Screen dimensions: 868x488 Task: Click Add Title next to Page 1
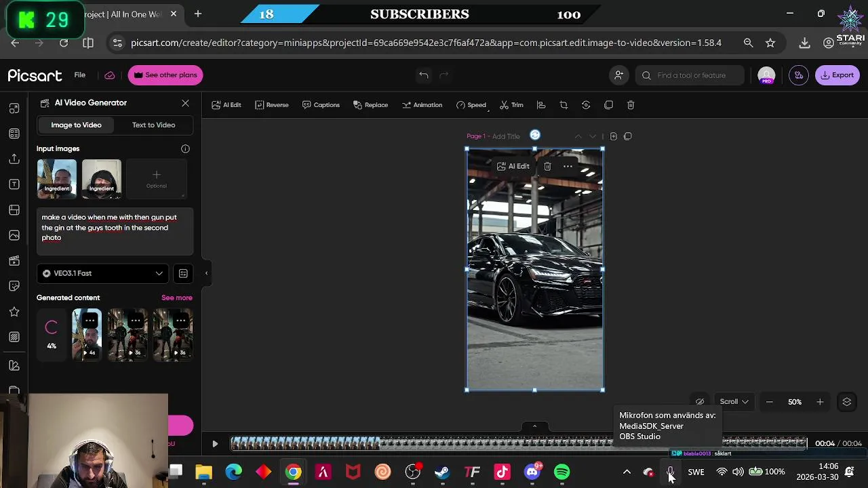click(x=506, y=136)
